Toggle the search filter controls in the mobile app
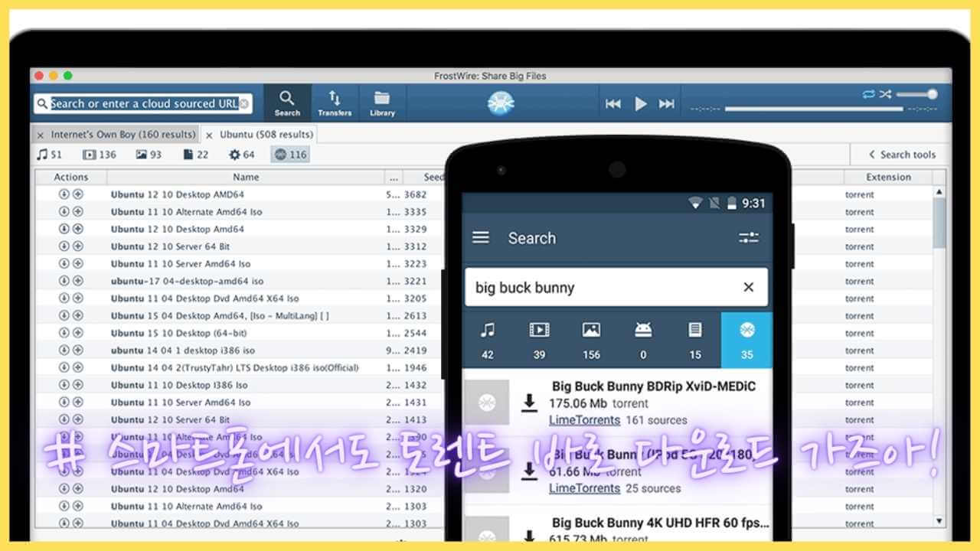Screen dimensions: 980x551 [x=747, y=237]
